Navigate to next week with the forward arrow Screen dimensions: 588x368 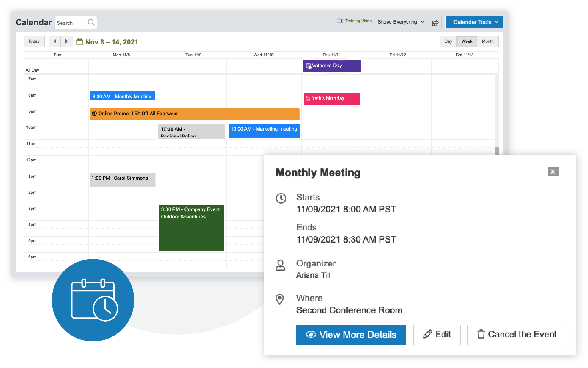(66, 41)
